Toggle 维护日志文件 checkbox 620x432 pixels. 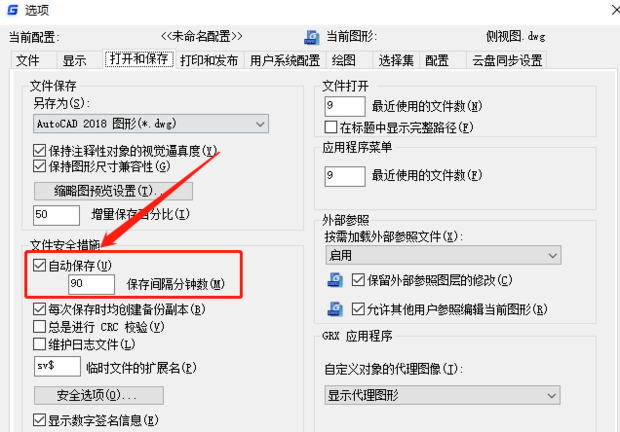[x=40, y=344]
